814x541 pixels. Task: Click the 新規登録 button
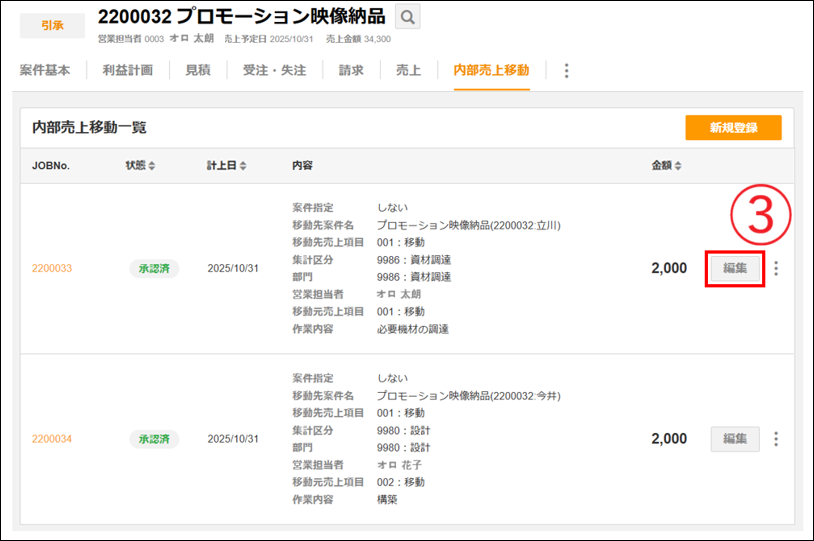(x=734, y=128)
